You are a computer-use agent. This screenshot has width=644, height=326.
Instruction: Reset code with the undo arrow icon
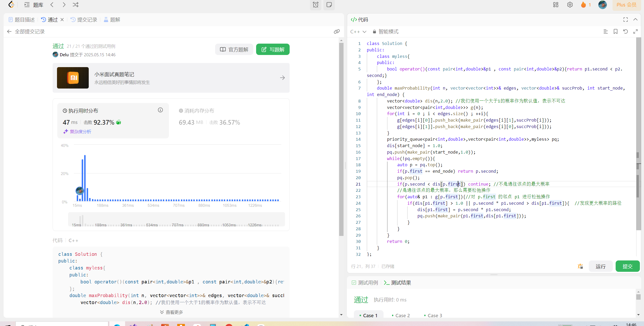[625, 31]
